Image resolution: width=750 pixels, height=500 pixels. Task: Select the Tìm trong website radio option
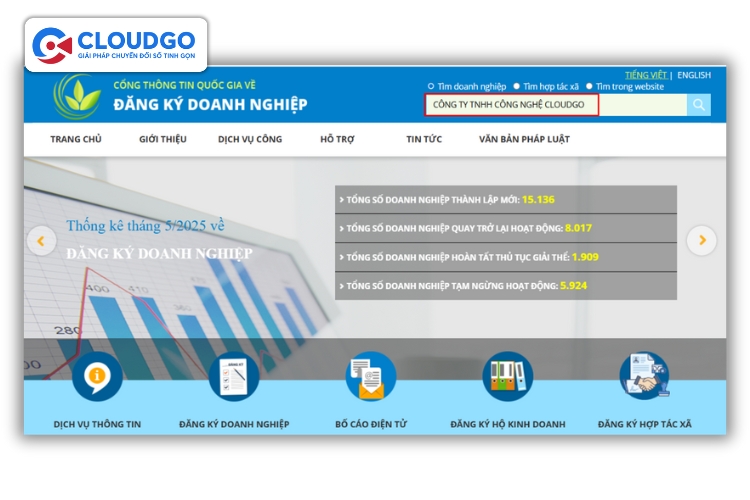coord(589,87)
